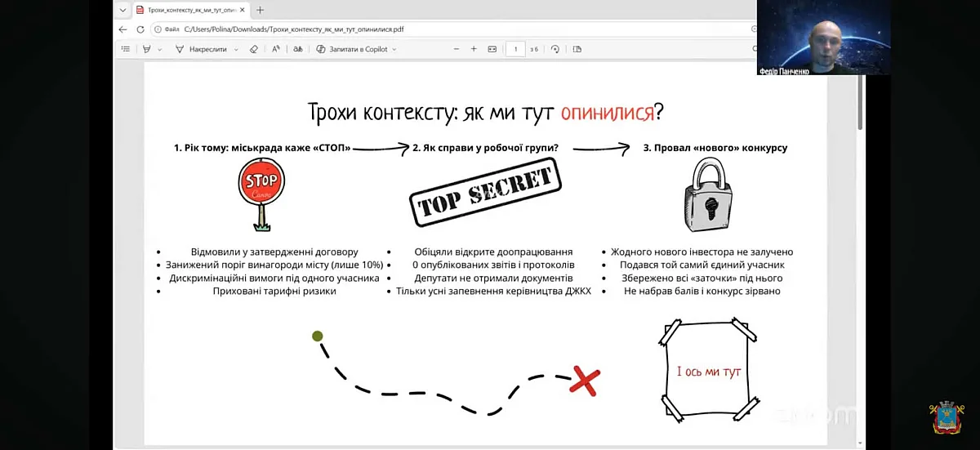Go back to previous page

(x=123, y=29)
